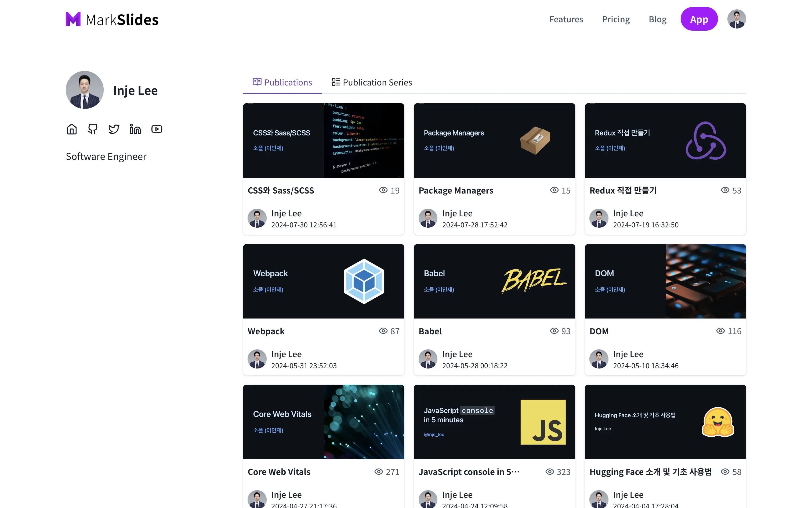
Task: Open the user avatar in top navigation
Action: (737, 19)
